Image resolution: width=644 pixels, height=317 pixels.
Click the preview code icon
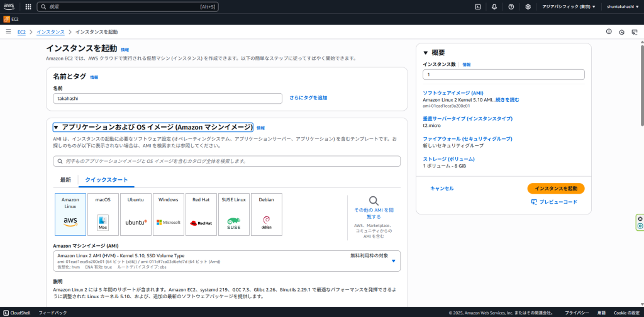coord(534,202)
